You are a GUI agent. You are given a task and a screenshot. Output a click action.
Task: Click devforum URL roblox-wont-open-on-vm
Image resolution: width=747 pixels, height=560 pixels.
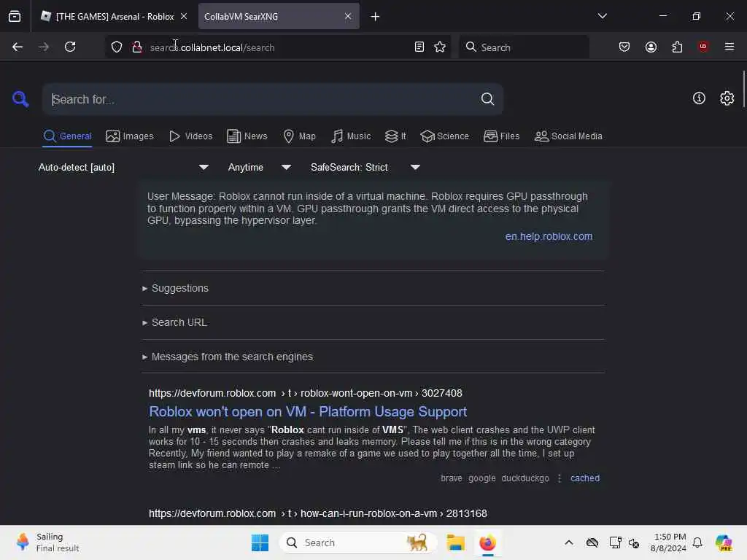coord(306,393)
